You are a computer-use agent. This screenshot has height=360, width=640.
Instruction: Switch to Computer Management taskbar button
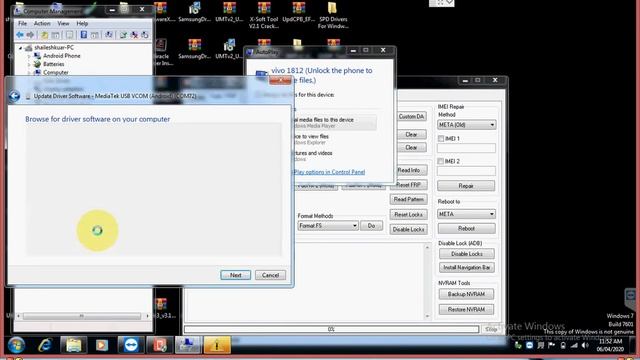[x=188, y=345]
